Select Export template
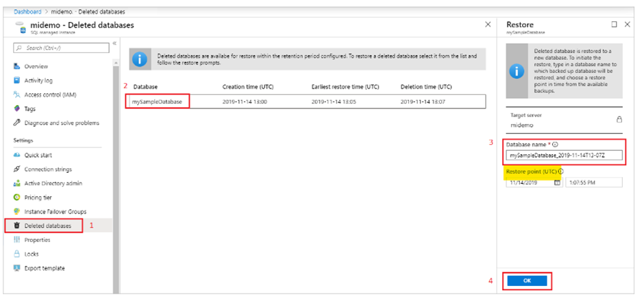This screenshot has width=644, height=308. (x=45, y=268)
